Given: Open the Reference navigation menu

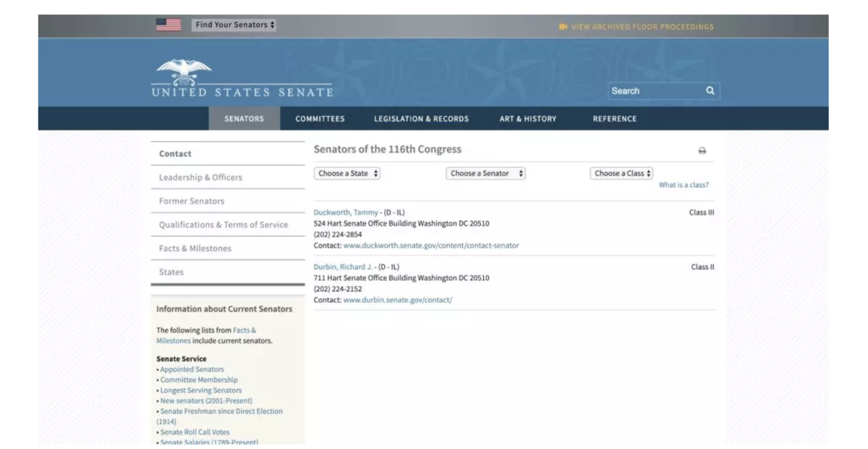Looking at the screenshot, I should [615, 119].
